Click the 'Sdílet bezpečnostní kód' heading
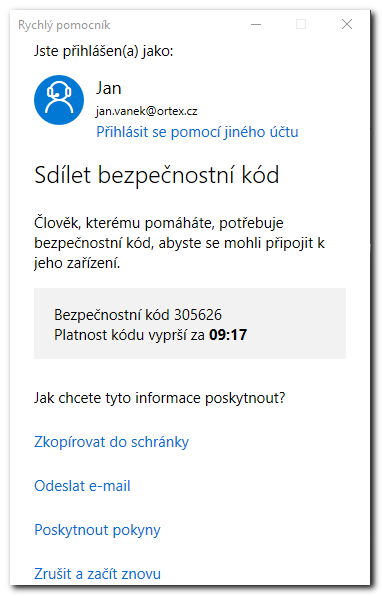382x596 pixels. [x=157, y=175]
